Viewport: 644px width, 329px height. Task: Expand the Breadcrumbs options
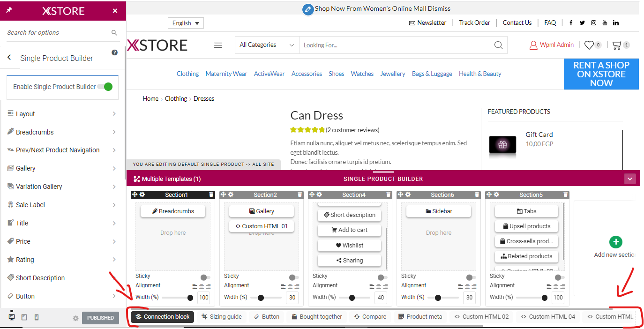click(62, 132)
